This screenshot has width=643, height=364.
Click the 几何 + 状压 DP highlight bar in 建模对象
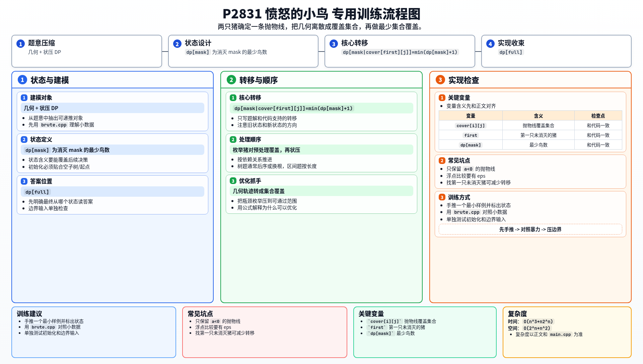point(113,108)
